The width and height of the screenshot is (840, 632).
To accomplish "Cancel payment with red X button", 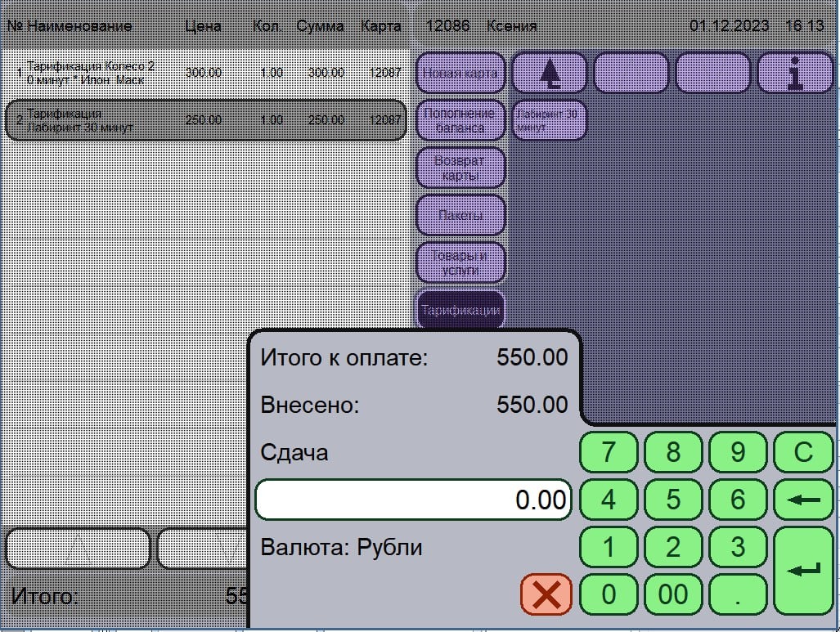I will click(546, 594).
